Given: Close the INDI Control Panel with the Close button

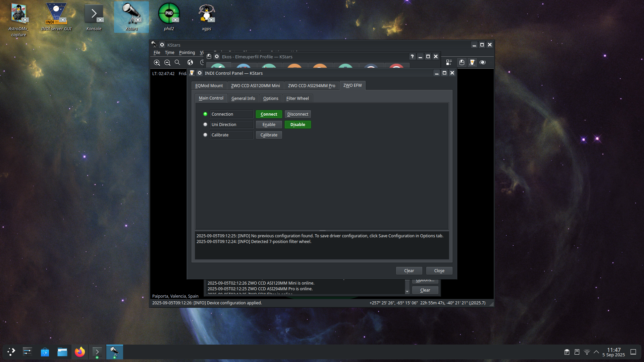Looking at the screenshot, I should pyautogui.click(x=439, y=271).
